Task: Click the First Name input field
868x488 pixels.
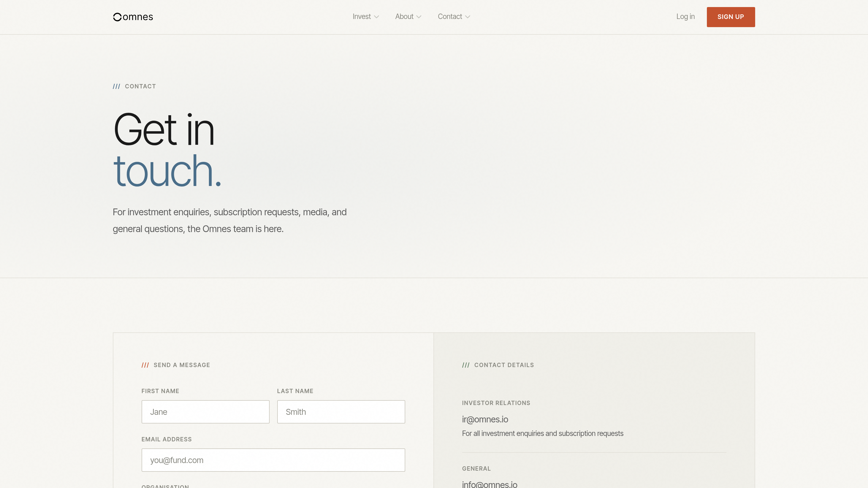Action: pos(205,412)
